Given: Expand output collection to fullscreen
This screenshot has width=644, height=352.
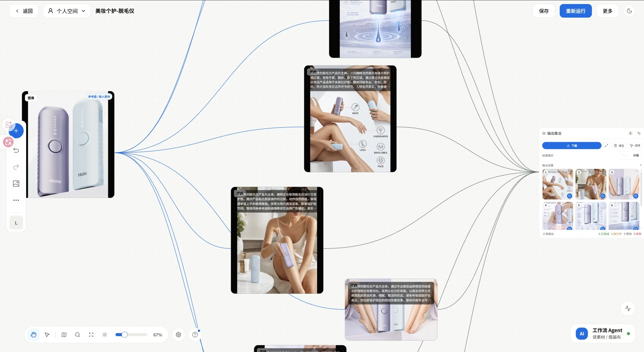Looking at the screenshot, I should pos(606,146).
